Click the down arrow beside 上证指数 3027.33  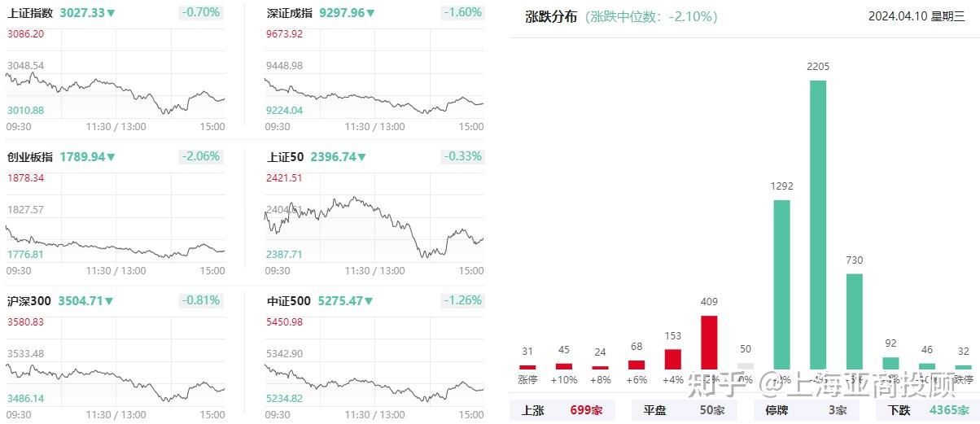click(111, 13)
